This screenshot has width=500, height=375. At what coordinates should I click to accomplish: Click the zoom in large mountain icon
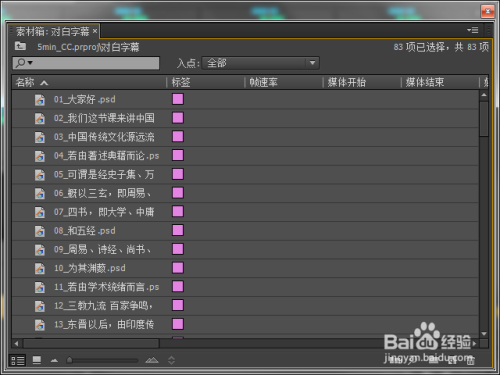[152, 360]
